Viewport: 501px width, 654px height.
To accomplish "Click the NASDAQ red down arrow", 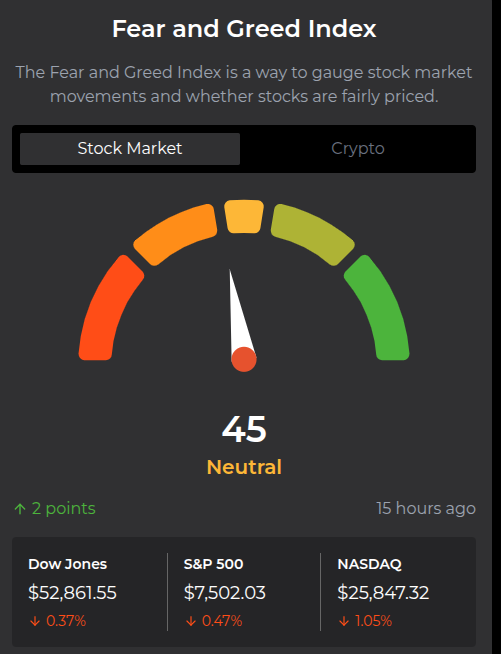I will tap(344, 621).
